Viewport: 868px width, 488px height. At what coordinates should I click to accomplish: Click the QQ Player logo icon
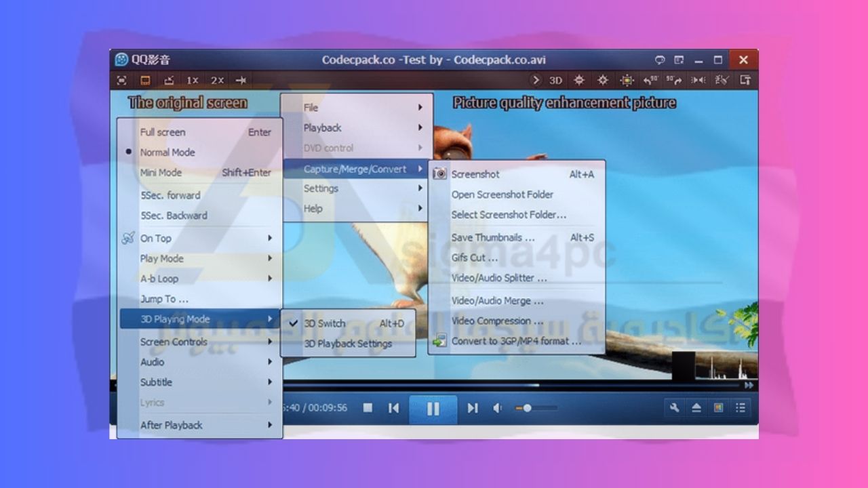click(121, 60)
